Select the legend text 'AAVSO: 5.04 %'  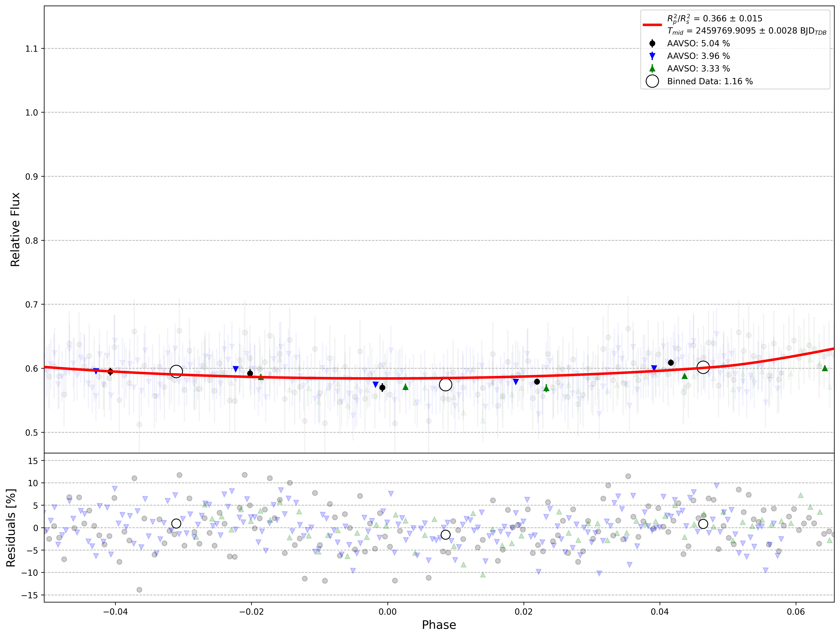tap(698, 43)
